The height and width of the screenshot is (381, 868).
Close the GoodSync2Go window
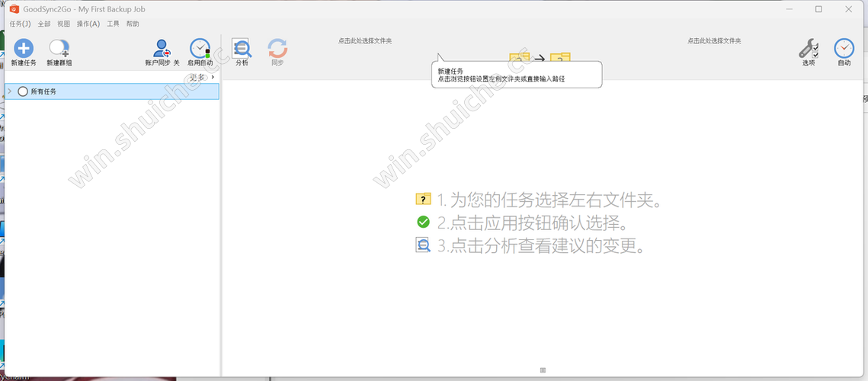(848, 9)
